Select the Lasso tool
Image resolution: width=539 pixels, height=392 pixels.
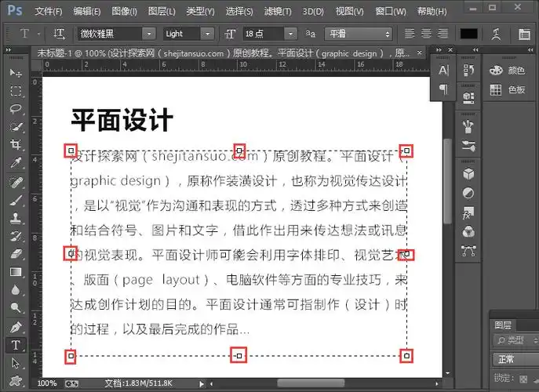16,109
